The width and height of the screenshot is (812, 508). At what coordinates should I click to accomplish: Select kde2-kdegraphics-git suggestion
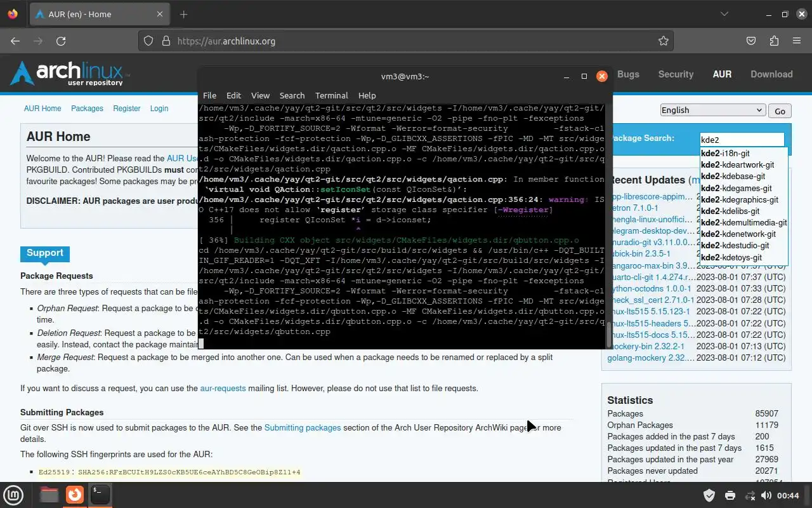point(743,199)
